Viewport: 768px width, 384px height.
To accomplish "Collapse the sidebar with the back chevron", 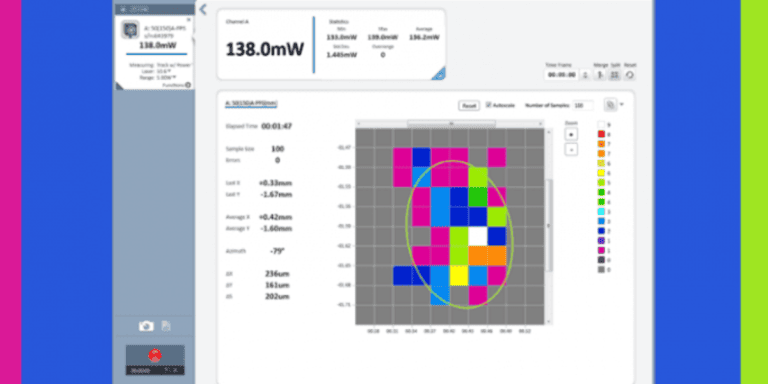I will click(x=203, y=9).
